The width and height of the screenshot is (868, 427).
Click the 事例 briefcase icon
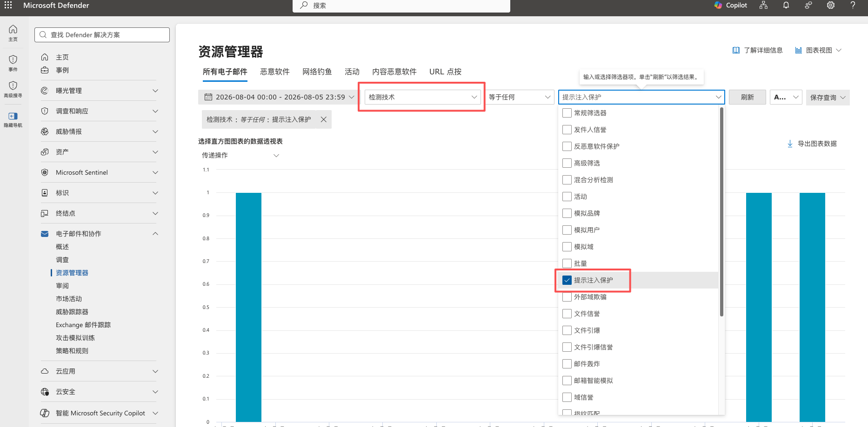tap(45, 70)
